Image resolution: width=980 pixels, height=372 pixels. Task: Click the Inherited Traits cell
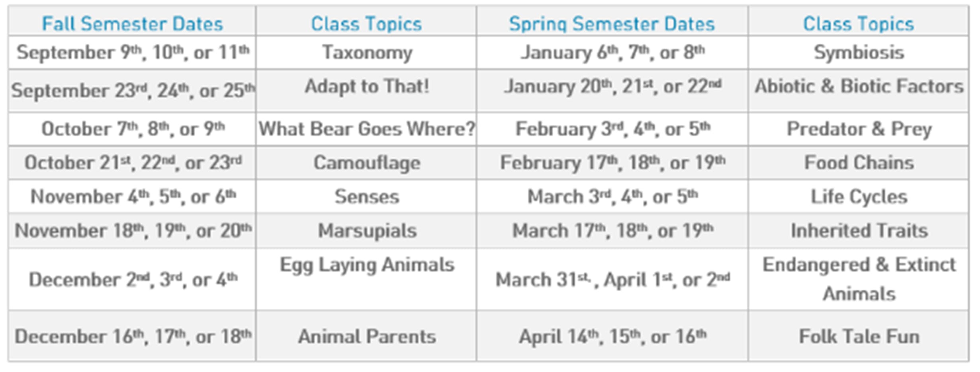click(859, 231)
